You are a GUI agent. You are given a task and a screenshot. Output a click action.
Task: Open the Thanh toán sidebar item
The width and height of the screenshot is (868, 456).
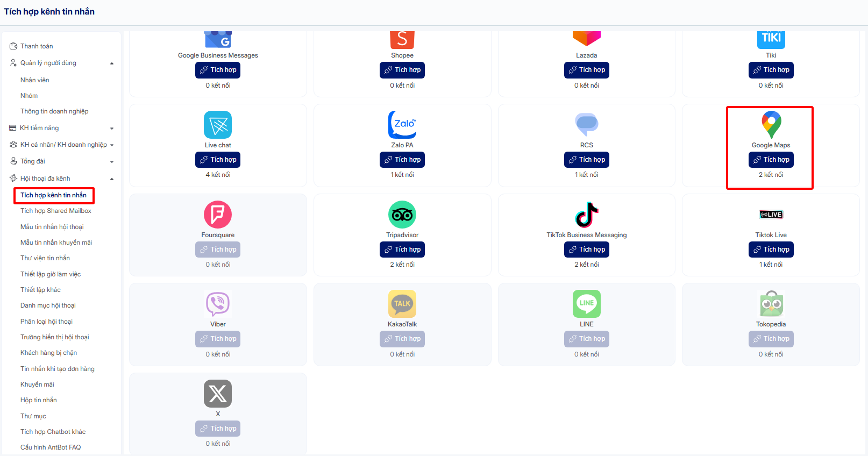(37, 46)
